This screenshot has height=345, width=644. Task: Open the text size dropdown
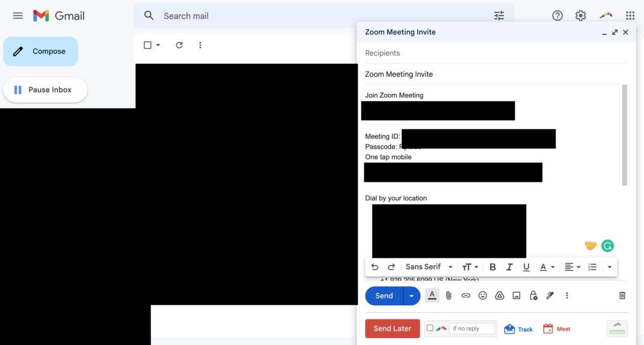tap(470, 267)
